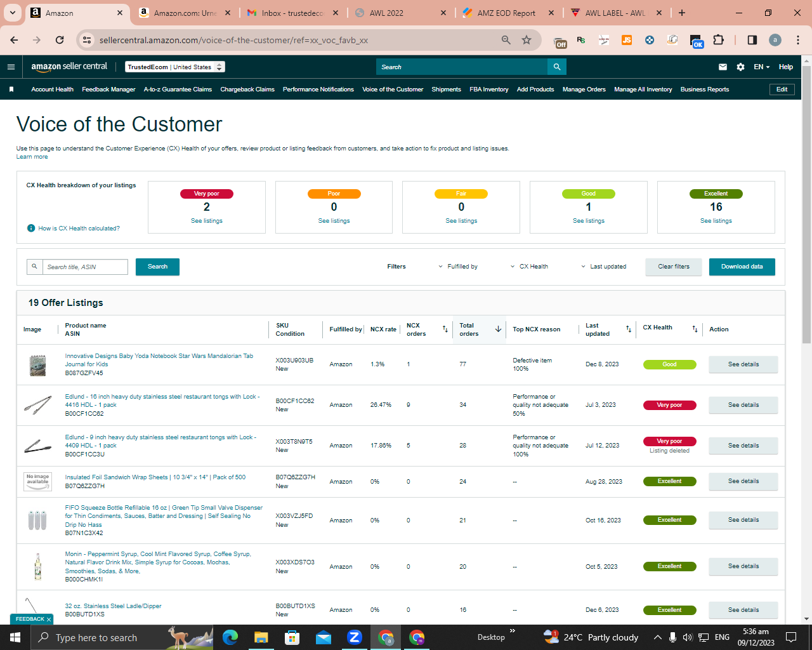Open FBA Inventory menu item
Screen dimensions: 812x650
(x=489, y=90)
